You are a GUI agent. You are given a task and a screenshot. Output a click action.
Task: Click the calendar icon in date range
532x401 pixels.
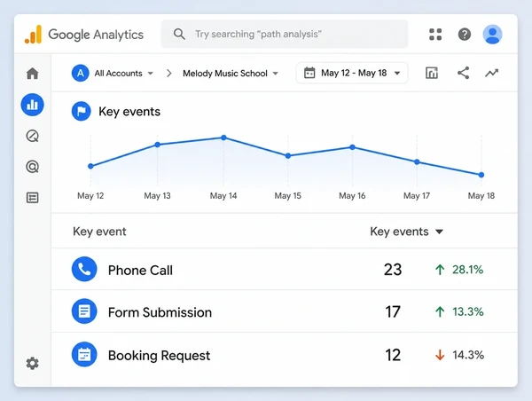click(x=309, y=73)
